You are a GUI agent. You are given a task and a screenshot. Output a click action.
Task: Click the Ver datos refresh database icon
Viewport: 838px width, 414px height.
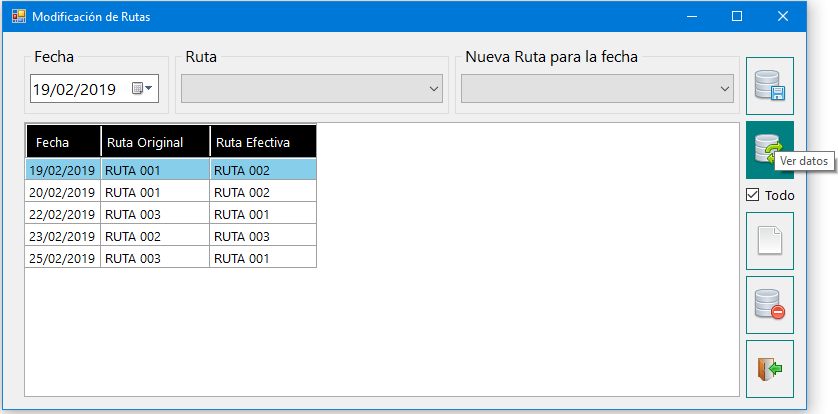[770, 150]
